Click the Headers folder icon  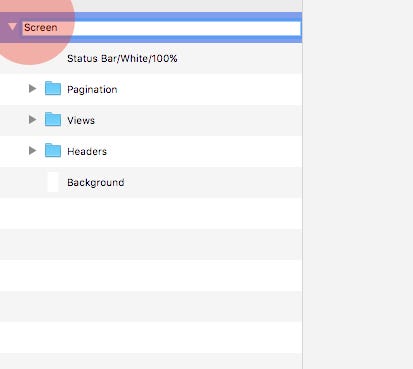coord(53,150)
